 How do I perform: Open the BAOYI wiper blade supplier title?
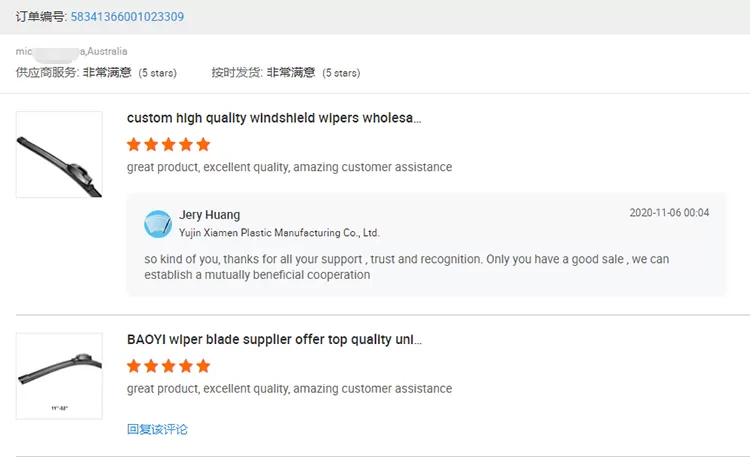274,340
